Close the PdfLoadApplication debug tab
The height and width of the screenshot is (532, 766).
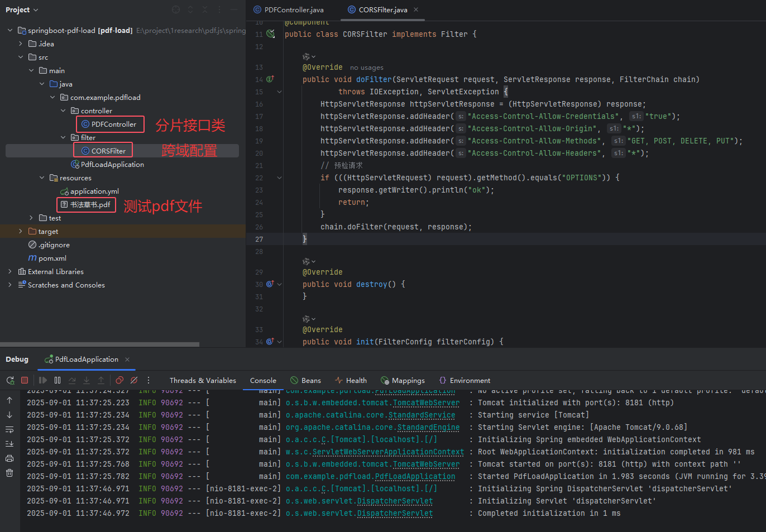[127, 360]
